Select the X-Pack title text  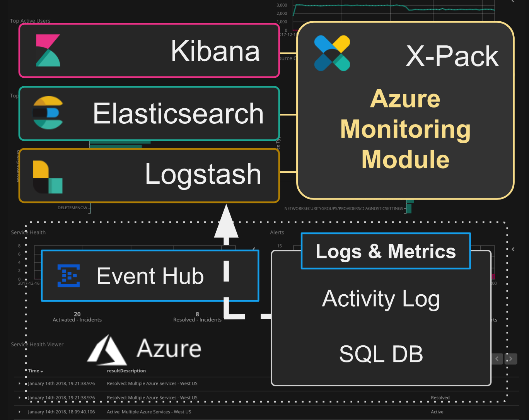[452, 56]
